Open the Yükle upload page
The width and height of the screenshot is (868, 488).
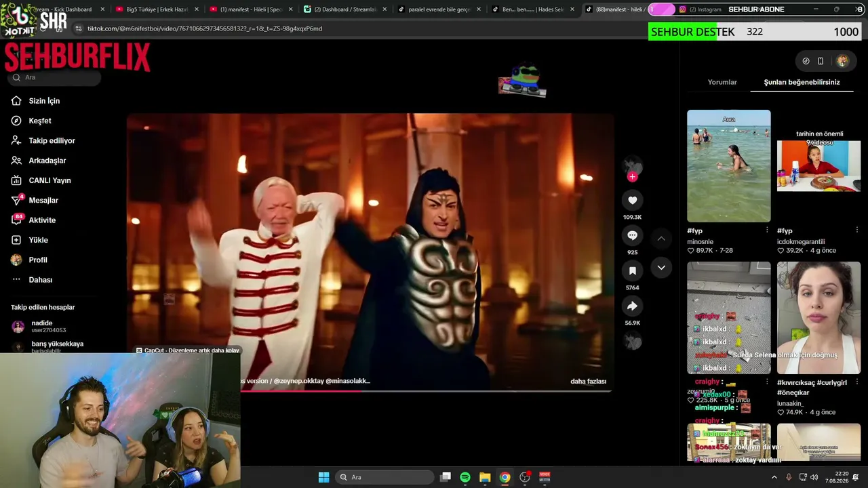(38, 240)
